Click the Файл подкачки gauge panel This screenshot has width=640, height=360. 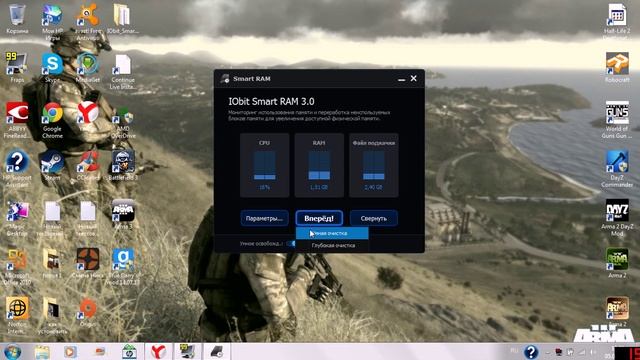373,165
